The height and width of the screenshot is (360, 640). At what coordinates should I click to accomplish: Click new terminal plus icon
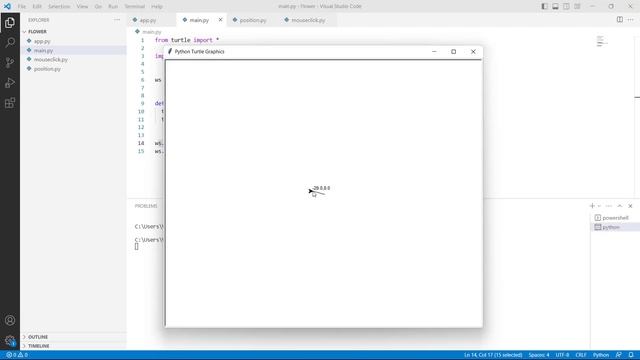pos(592,206)
